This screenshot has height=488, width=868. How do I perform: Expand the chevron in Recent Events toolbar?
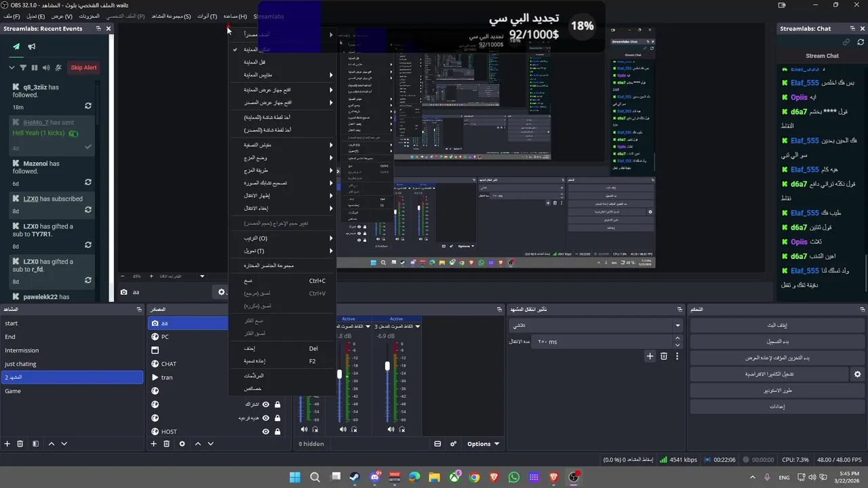click(x=12, y=68)
